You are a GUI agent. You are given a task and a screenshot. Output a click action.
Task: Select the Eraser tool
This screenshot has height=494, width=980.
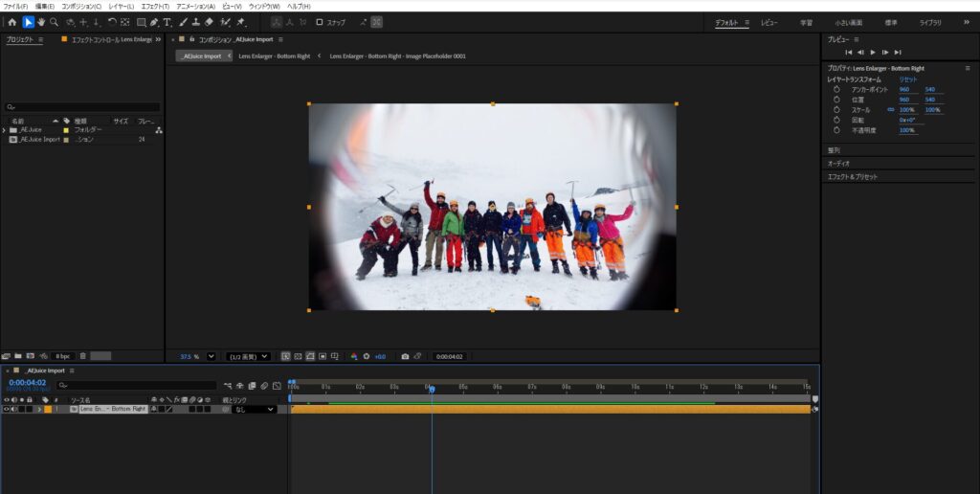(x=210, y=22)
